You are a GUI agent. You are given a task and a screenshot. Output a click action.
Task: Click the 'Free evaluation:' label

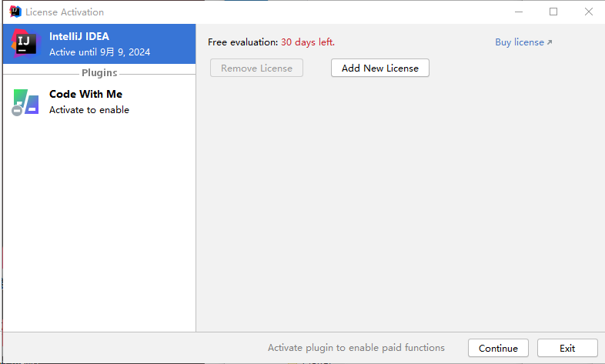click(x=242, y=42)
